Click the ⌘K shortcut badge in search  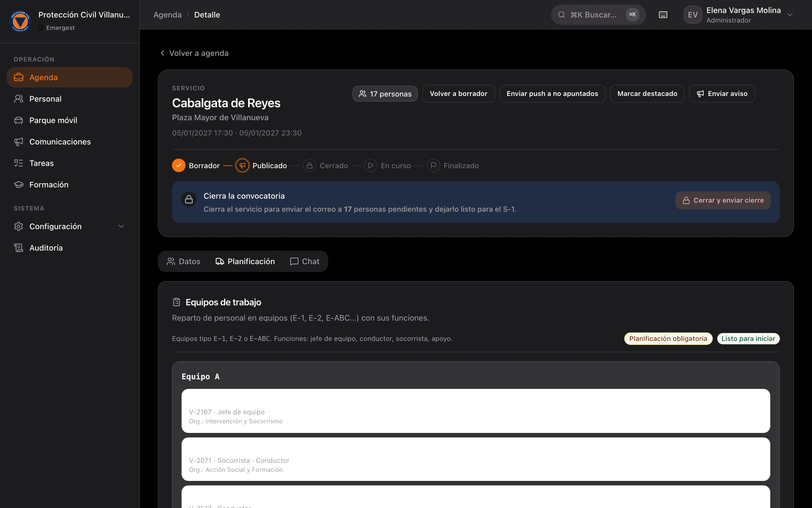(x=632, y=15)
